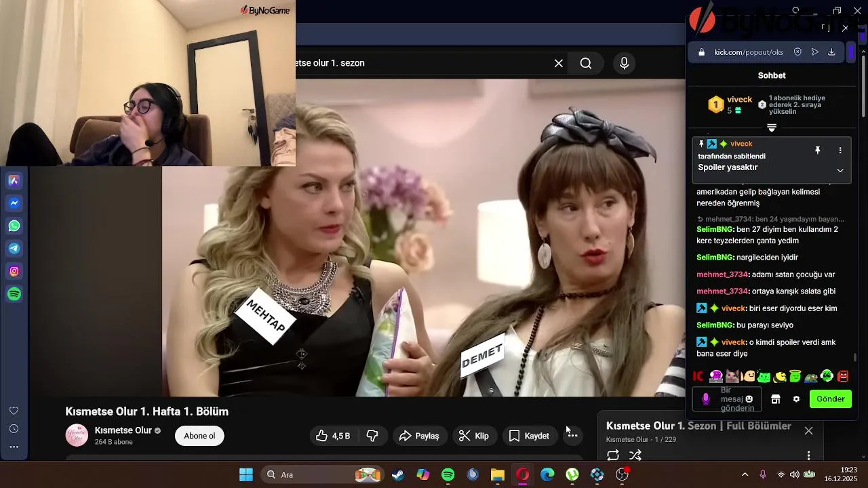Click the YouTube search magnifier button

click(x=586, y=63)
